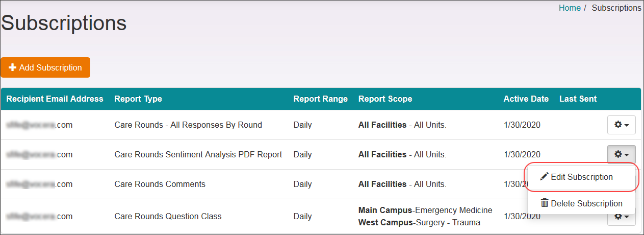Click the Main Campus-Emergency Medicine scope text
The height and width of the screenshot is (235, 644).
pos(425,210)
